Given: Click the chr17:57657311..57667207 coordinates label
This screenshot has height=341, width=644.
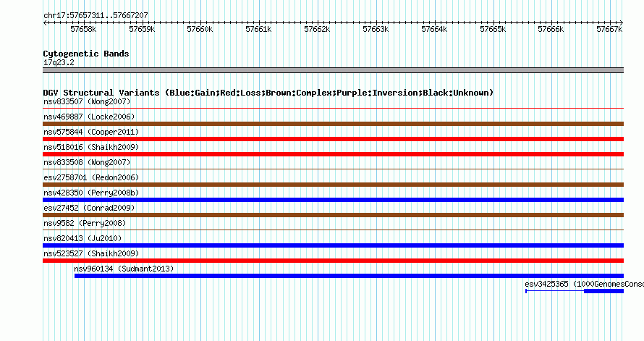Looking at the screenshot, I should click(96, 15).
